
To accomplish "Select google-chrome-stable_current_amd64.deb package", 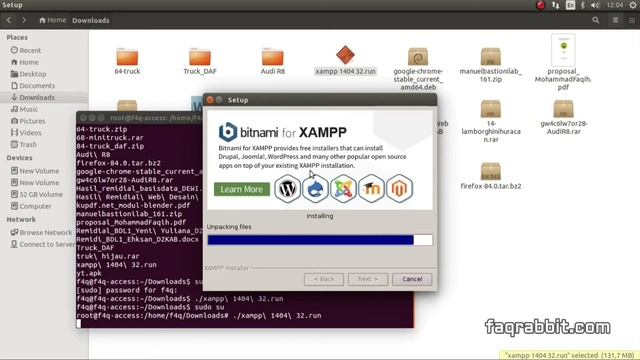I will [x=418, y=69].
